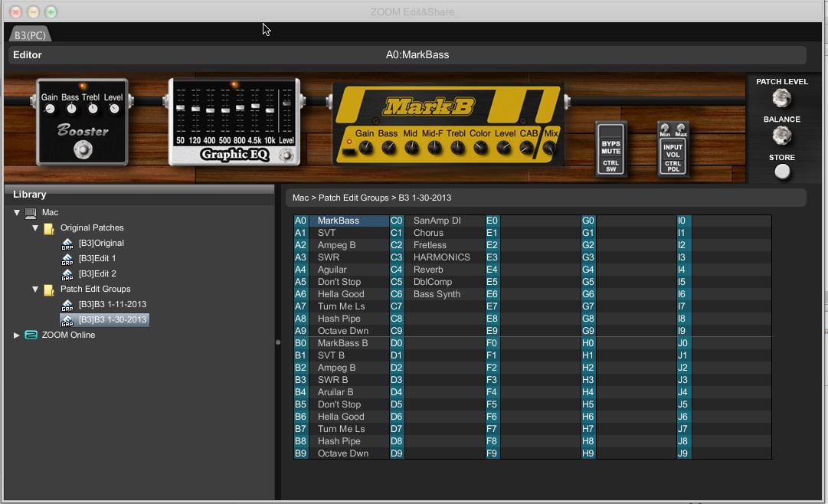The height and width of the screenshot is (504, 828).
Task: Click the MarkB Level knob
Action: pyautogui.click(x=504, y=149)
